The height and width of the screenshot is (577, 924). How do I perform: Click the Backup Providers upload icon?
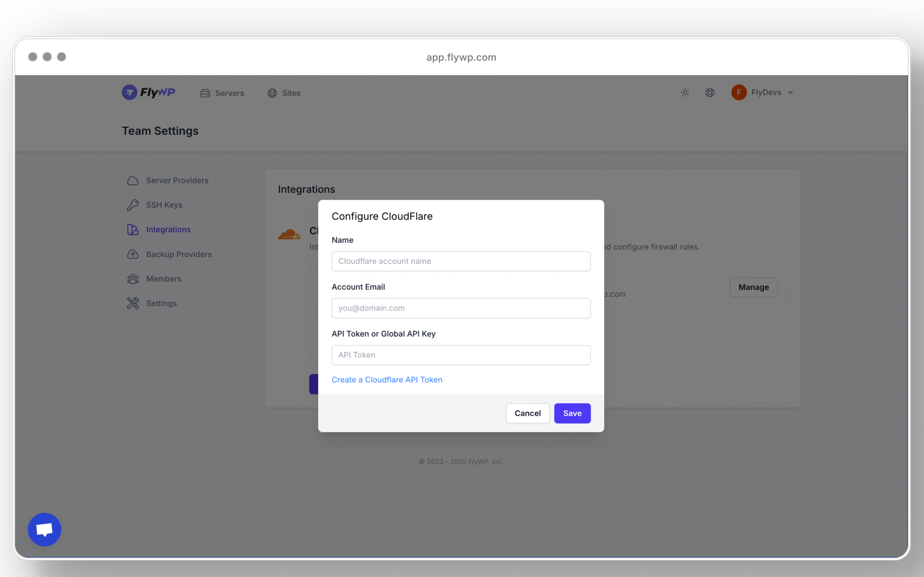[x=133, y=254]
